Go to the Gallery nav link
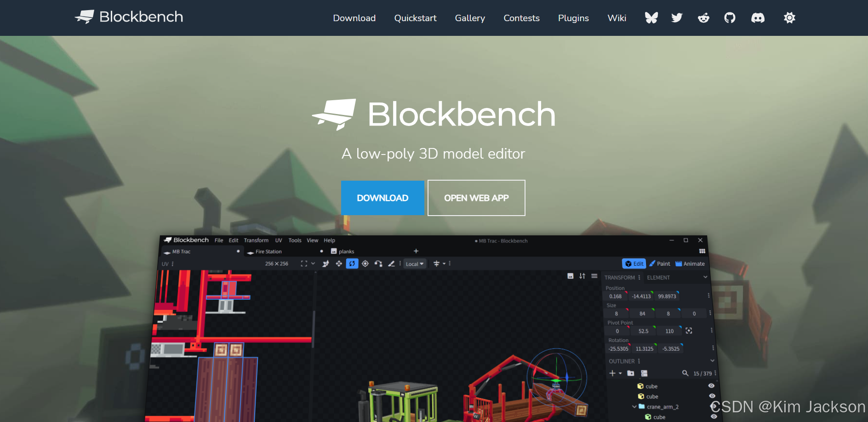 (470, 18)
